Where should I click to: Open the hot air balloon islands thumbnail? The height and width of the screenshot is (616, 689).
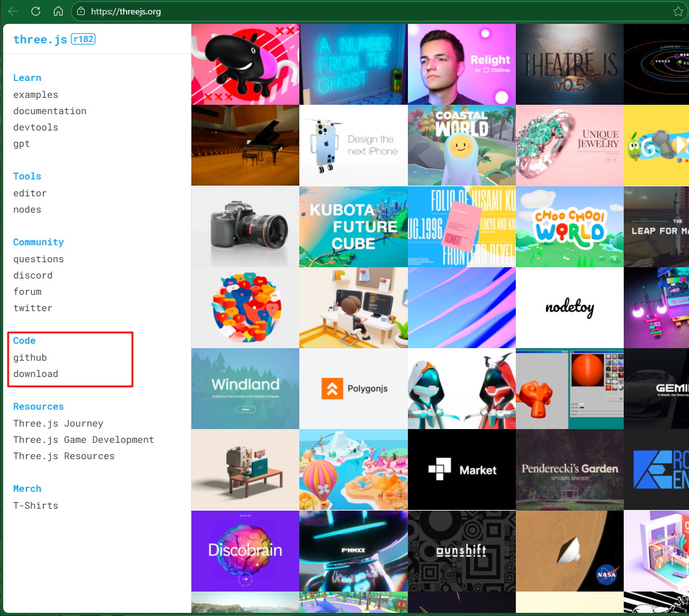tap(353, 470)
